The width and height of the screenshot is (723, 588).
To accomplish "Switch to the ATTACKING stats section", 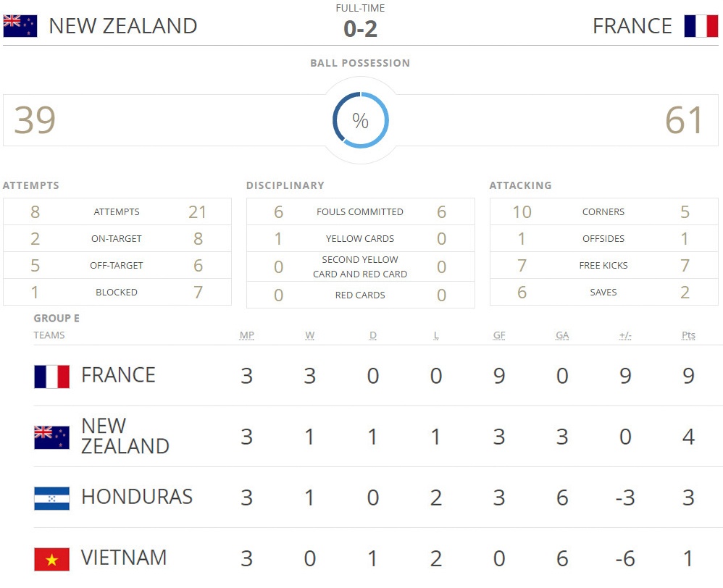I will tap(520, 185).
